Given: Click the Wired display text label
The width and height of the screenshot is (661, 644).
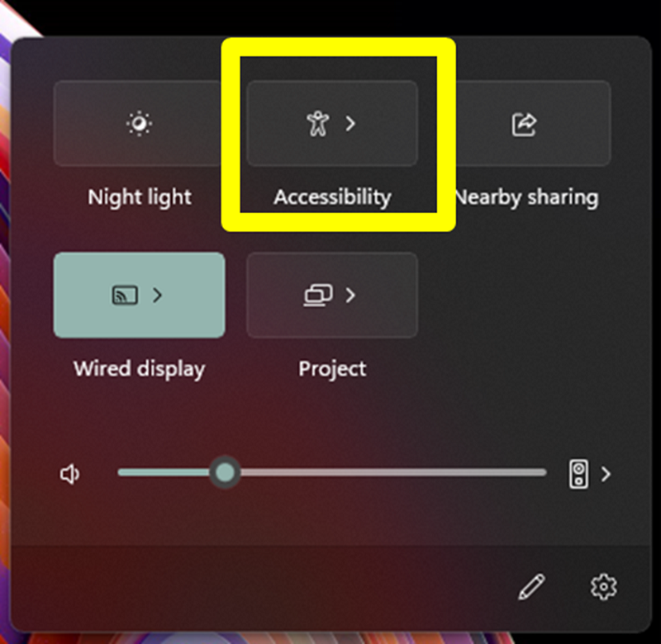Looking at the screenshot, I should pyautogui.click(x=140, y=369).
